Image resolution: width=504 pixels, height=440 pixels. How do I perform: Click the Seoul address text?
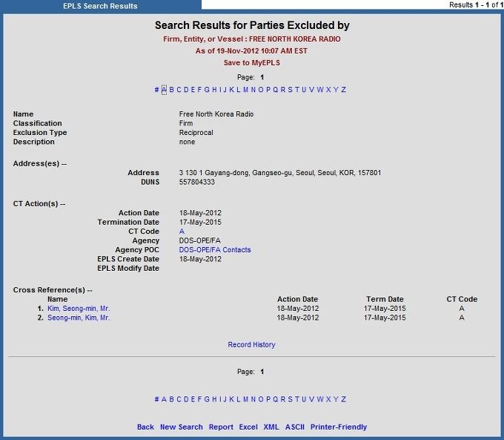[x=280, y=173]
